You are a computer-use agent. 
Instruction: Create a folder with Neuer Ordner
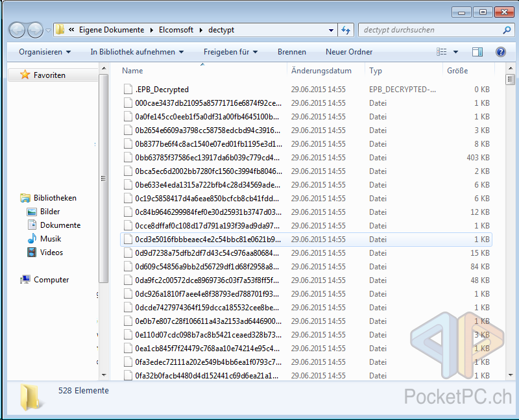pyautogui.click(x=349, y=52)
